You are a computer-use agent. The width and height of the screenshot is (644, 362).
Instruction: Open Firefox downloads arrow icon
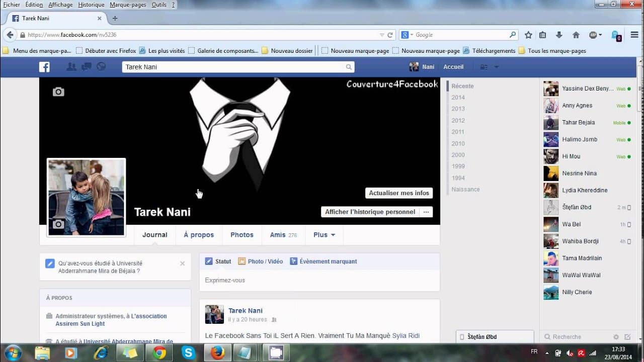coord(559,35)
